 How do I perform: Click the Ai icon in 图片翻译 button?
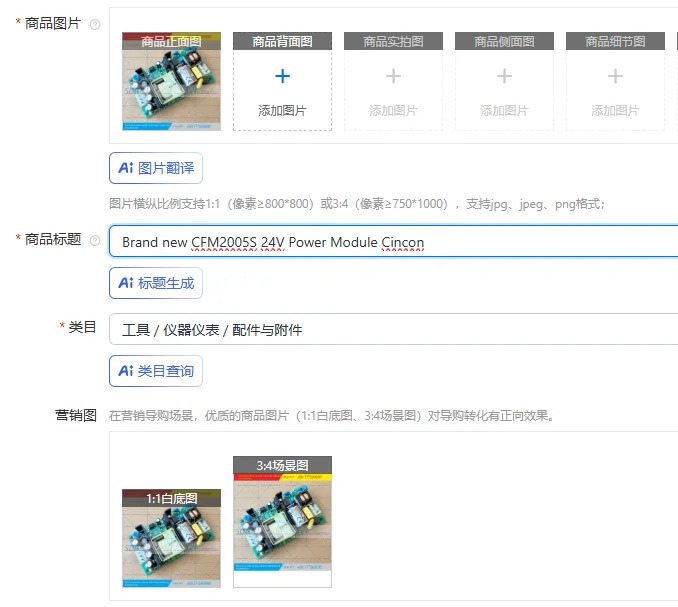point(126,168)
